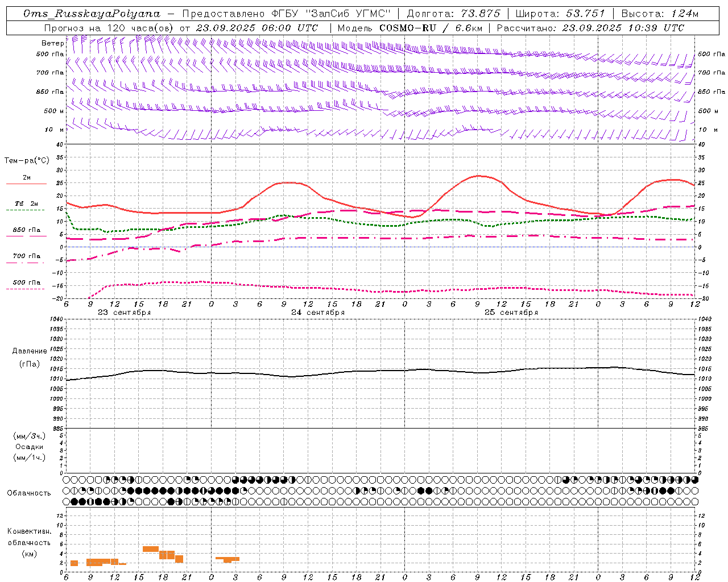Click the solid red line sample under 2м
The image size is (728, 582).
pyautogui.click(x=26, y=184)
